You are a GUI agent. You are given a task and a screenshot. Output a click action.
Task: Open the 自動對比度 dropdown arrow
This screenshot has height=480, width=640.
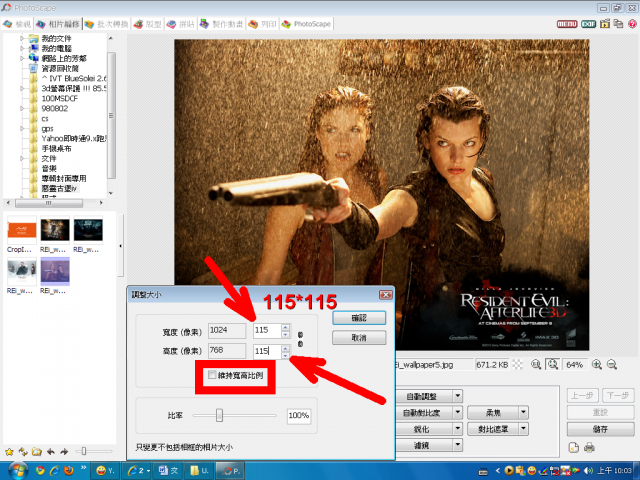click(458, 413)
